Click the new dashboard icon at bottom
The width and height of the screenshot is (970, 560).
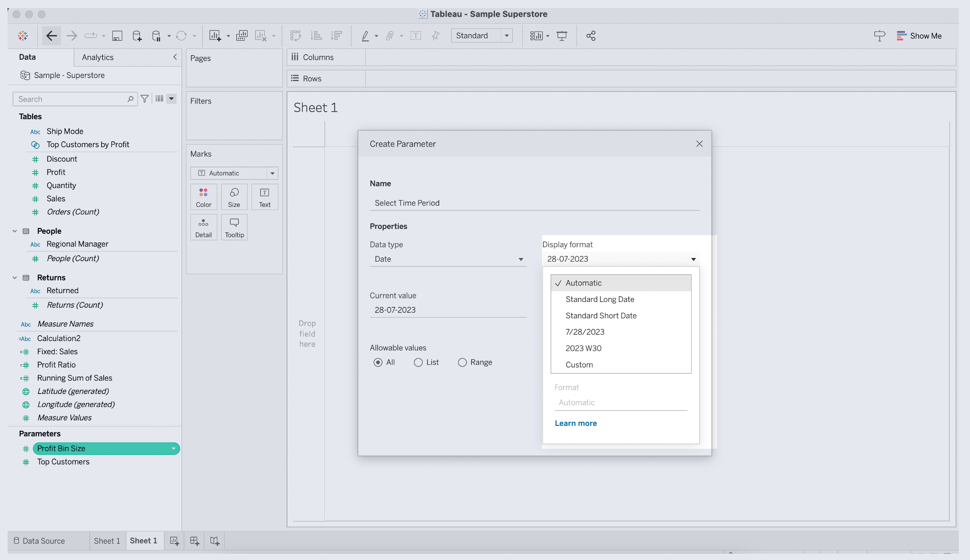coord(194,541)
